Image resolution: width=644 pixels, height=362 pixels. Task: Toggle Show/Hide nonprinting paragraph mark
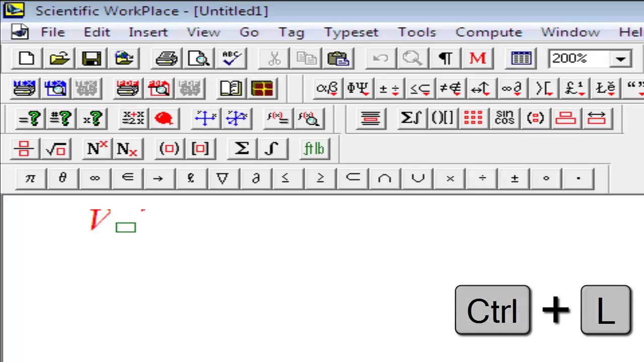[x=446, y=58]
